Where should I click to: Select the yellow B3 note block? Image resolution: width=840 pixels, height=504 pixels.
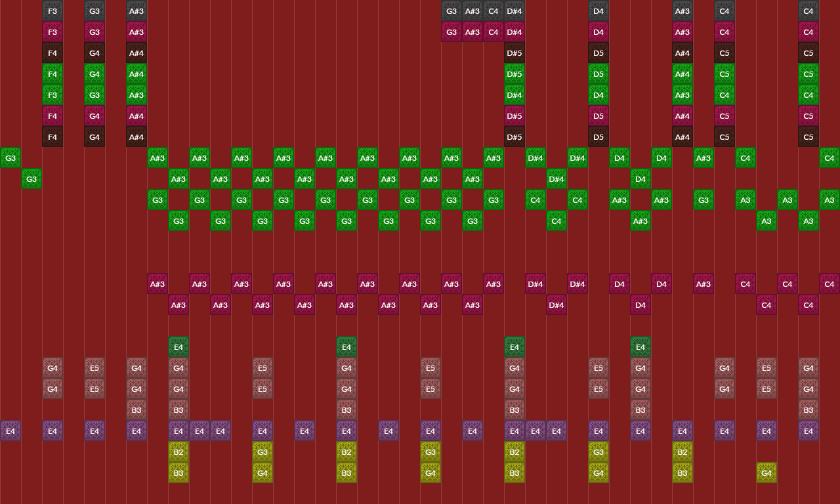tap(178, 472)
